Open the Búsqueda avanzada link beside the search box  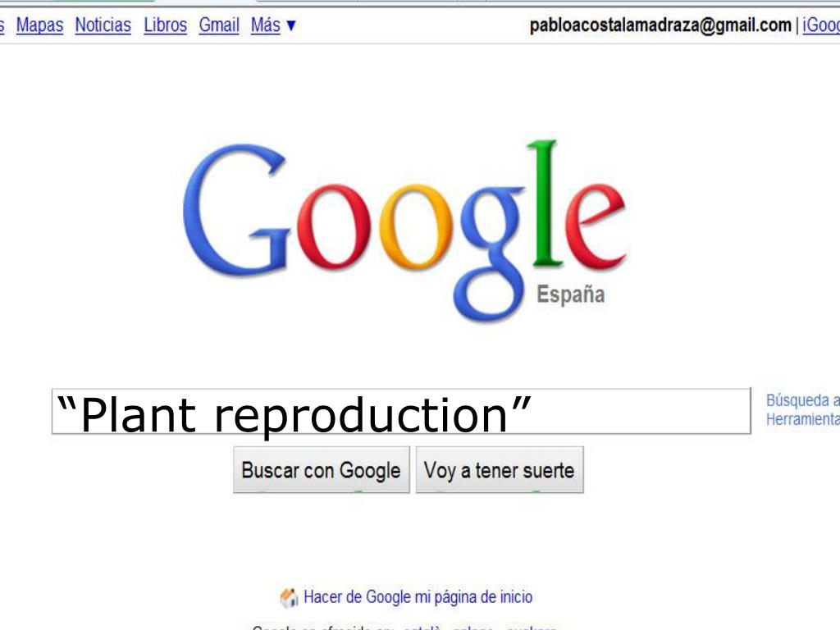802,400
